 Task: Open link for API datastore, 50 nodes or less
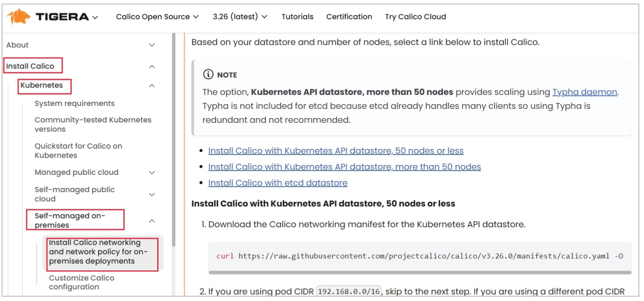[x=336, y=151]
